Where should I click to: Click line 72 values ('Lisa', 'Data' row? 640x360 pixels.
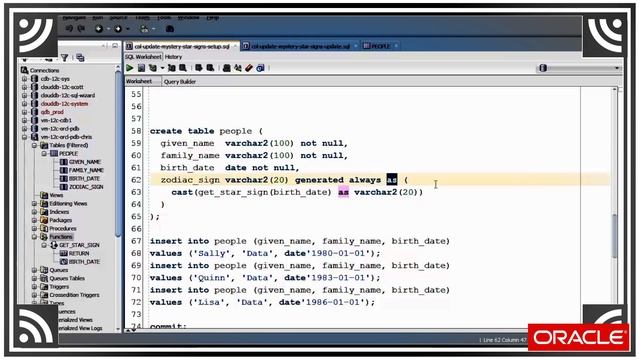tap(262, 302)
